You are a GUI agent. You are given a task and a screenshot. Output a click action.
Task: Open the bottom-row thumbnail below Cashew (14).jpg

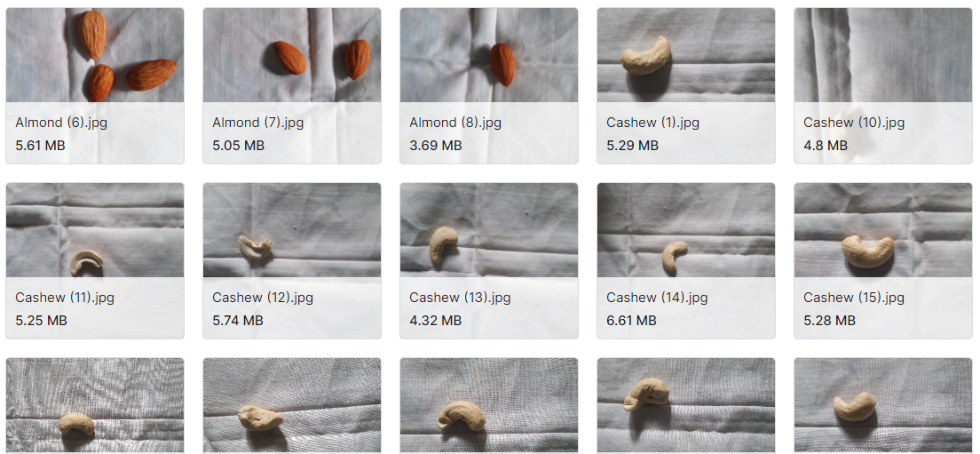686,406
